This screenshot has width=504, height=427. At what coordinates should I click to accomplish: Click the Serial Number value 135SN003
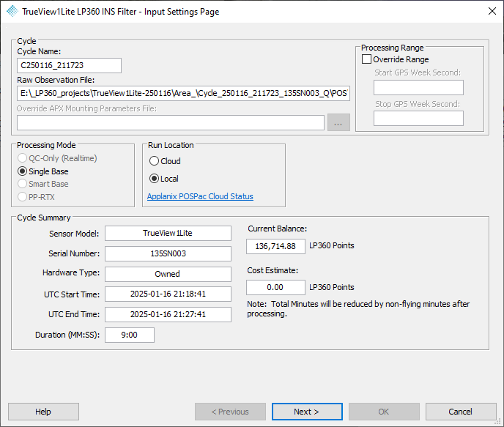pyautogui.click(x=168, y=253)
